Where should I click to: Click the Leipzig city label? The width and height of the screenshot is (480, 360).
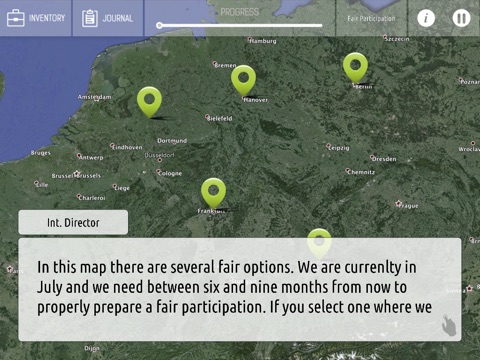tap(339, 148)
